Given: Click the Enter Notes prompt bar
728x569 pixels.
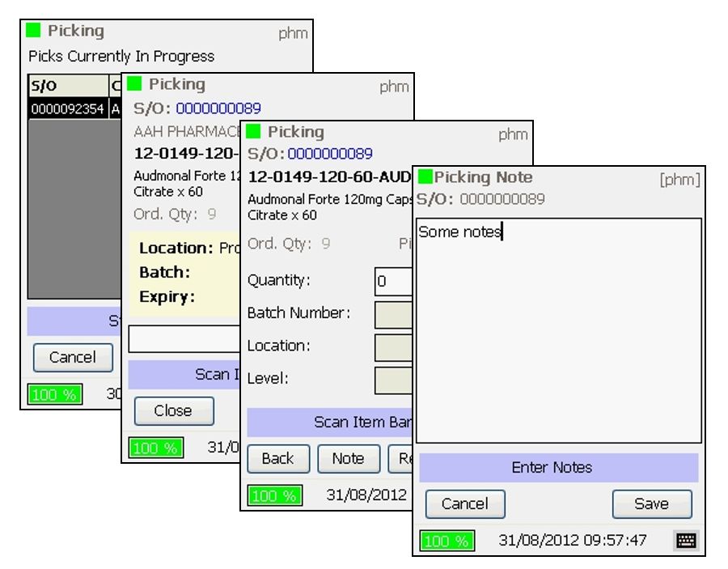Looking at the screenshot, I should [x=558, y=468].
